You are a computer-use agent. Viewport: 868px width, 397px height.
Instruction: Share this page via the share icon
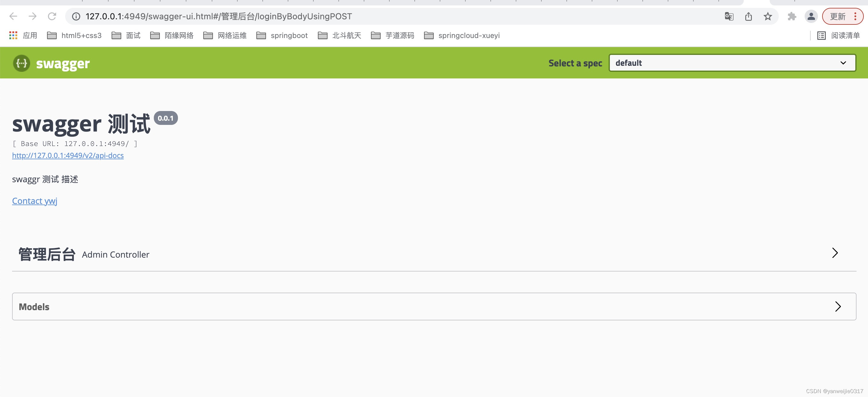748,16
